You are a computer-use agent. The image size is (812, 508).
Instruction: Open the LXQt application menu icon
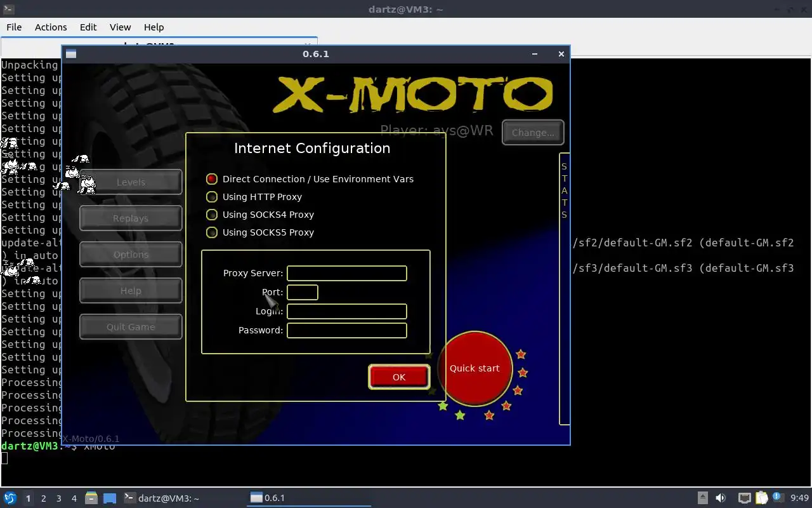10,498
